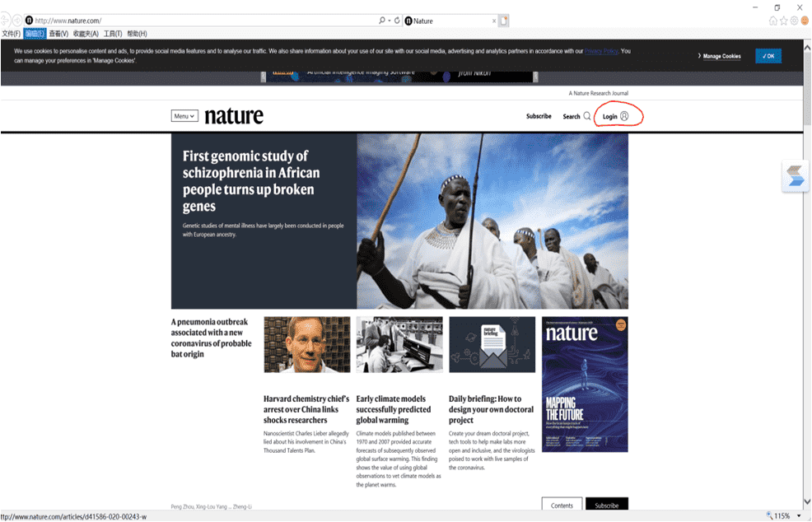812x522 pixels.
Task: Click the refresh page icon
Action: coord(397,21)
